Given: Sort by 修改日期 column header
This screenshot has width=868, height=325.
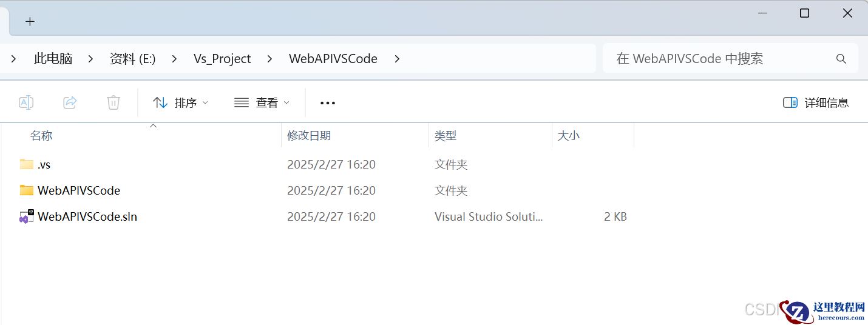Looking at the screenshot, I should pyautogui.click(x=309, y=136).
